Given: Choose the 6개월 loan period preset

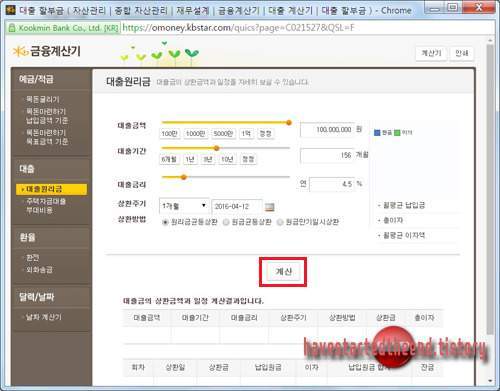Looking at the screenshot, I should (x=169, y=159).
